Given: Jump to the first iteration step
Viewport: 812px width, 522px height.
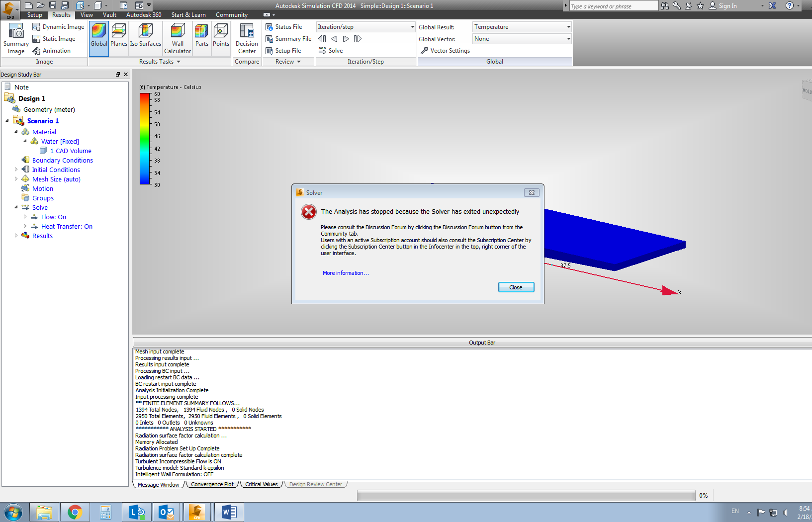Looking at the screenshot, I should 322,39.
